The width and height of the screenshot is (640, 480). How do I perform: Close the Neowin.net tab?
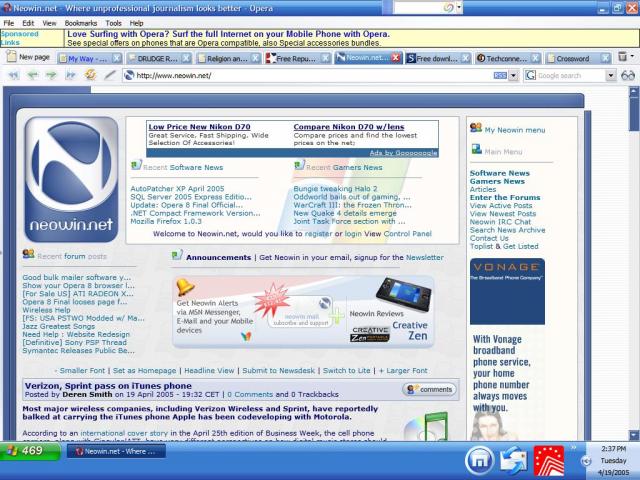(395, 58)
